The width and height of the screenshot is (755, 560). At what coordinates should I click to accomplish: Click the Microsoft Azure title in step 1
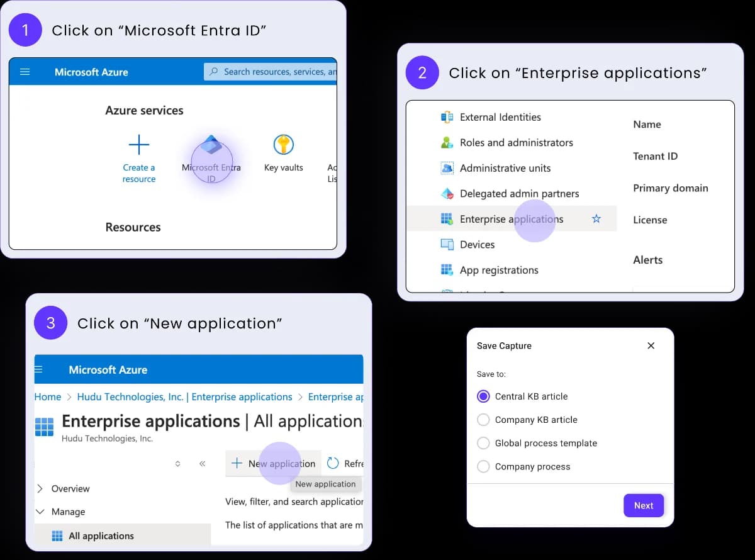coord(91,72)
